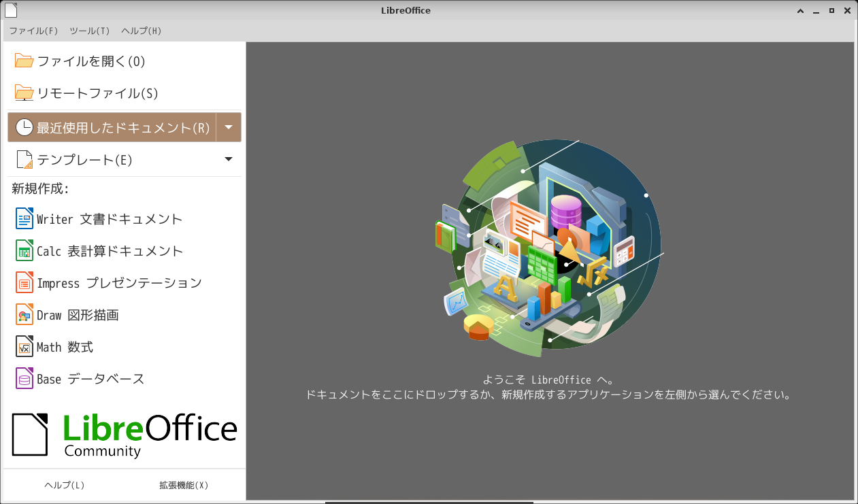Click the Base database icon
The height and width of the screenshot is (504, 858).
(x=24, y=379)
